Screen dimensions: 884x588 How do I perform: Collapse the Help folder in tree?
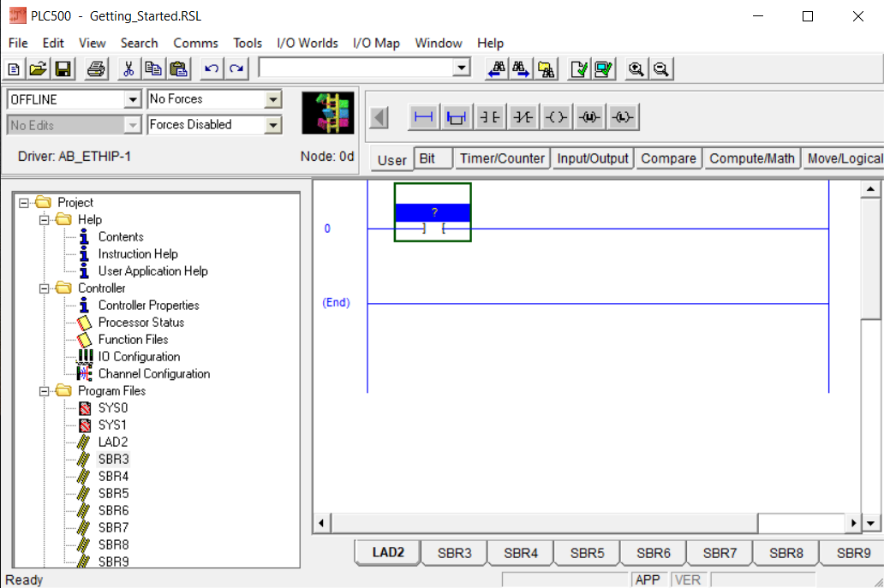(x=44, y=220)
